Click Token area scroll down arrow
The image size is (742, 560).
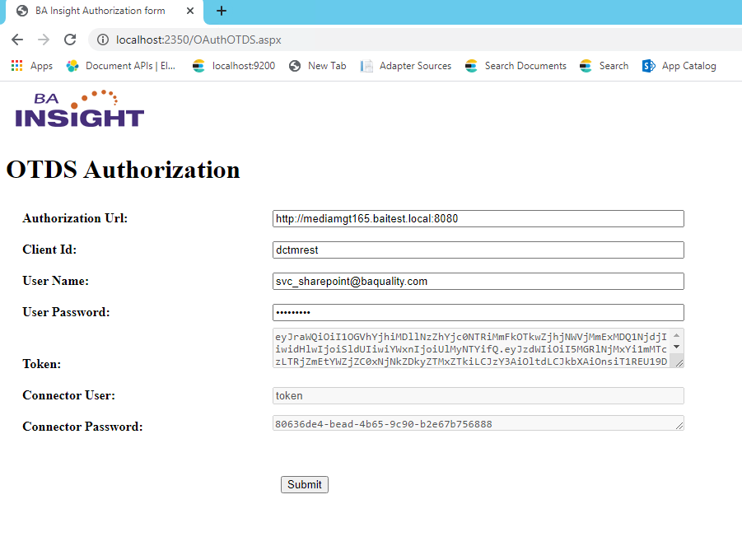pos(677,347)
